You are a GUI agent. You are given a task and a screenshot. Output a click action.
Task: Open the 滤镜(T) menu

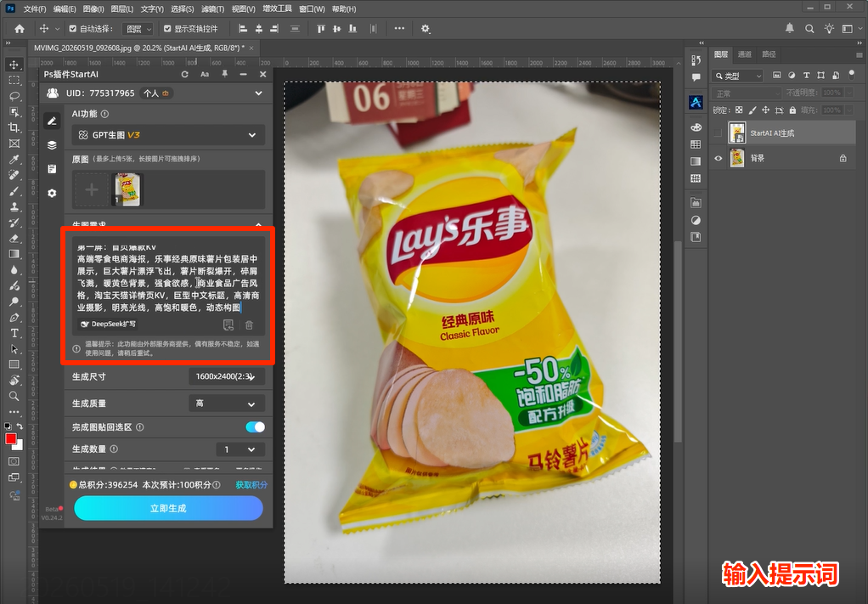coord(212,8)
